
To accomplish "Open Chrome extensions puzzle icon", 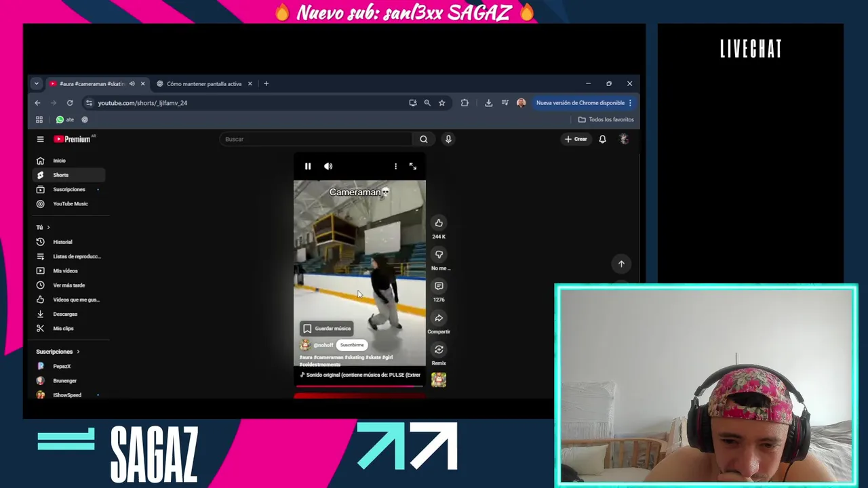I will point(465,103).
